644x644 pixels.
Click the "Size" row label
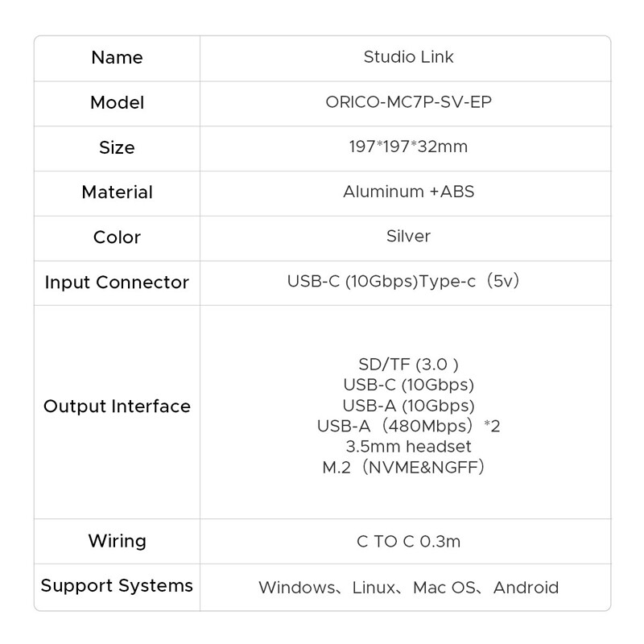(x=117, y=148)
